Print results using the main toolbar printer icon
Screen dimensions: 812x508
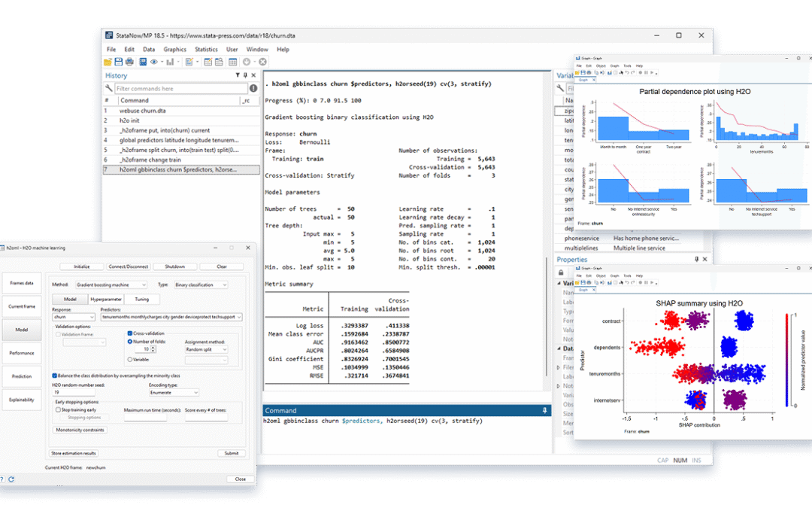click(129, 62)
